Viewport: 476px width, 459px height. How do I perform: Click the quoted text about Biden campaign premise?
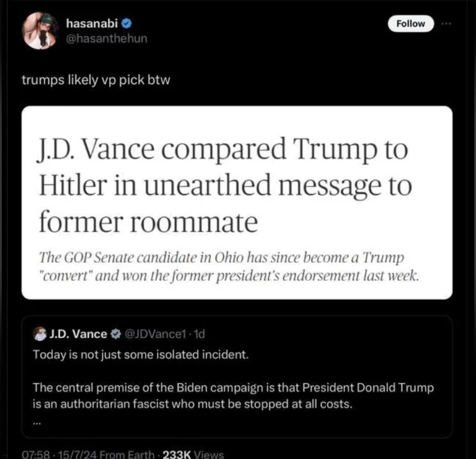click(233, 396)
